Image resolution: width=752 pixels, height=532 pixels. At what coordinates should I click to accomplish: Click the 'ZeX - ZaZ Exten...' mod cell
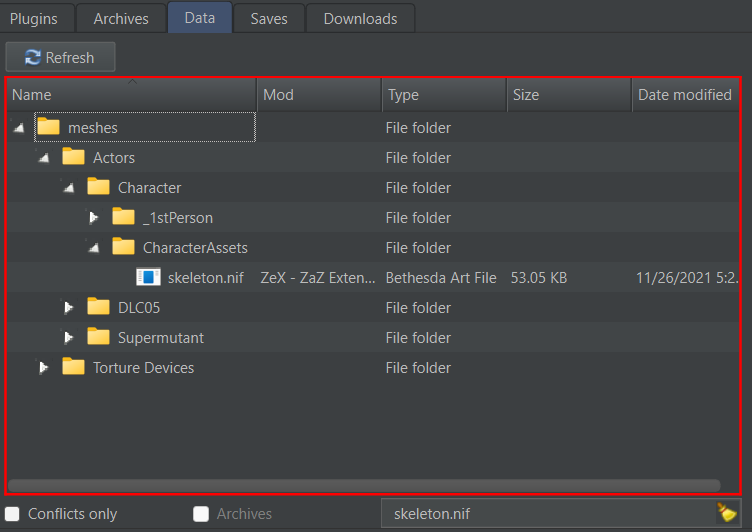click(317, 278)
